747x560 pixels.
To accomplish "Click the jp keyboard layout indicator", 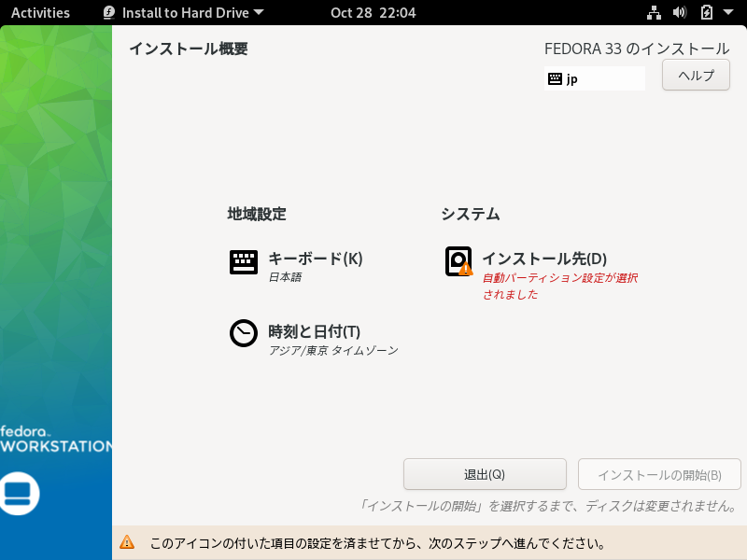I will coord(594,78).
